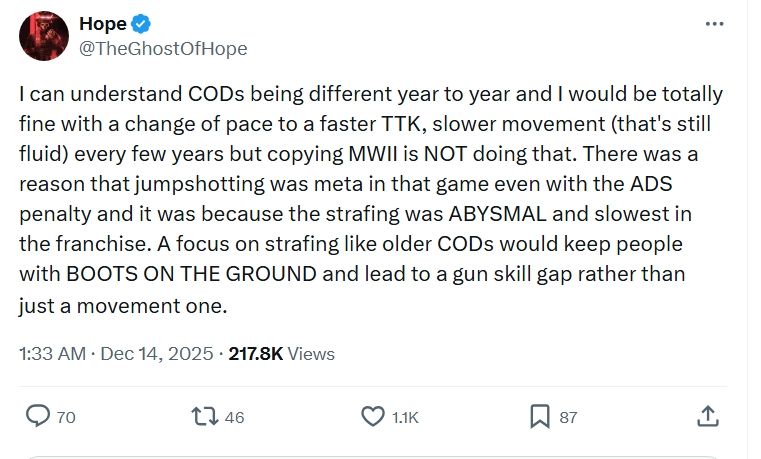Viewport: 761px width, 459px height.
Task: Click the reply speech bubble icon
Action: pyautogui.click(x=38, y=416)
